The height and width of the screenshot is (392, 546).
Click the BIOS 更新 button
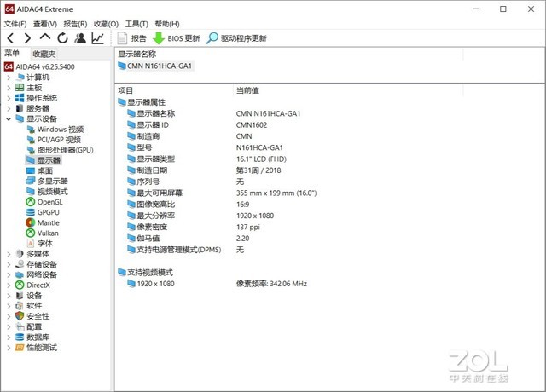[177, 38]
